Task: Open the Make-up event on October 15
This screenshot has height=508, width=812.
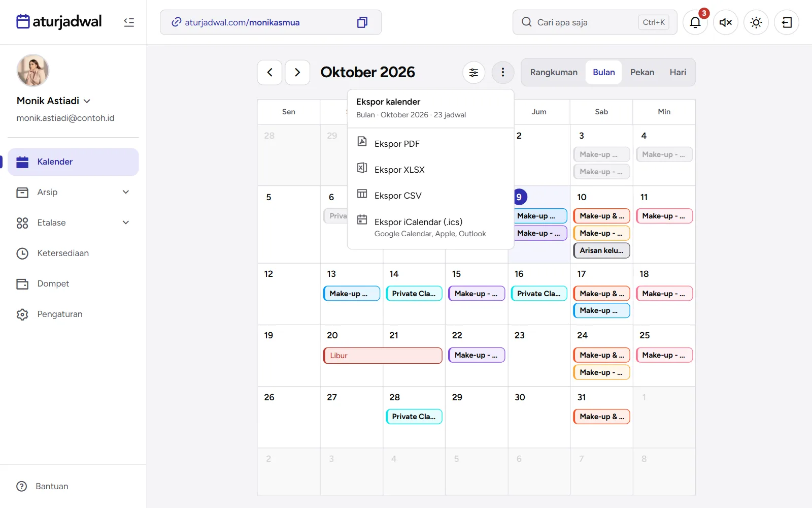Action: coord(476,294)
